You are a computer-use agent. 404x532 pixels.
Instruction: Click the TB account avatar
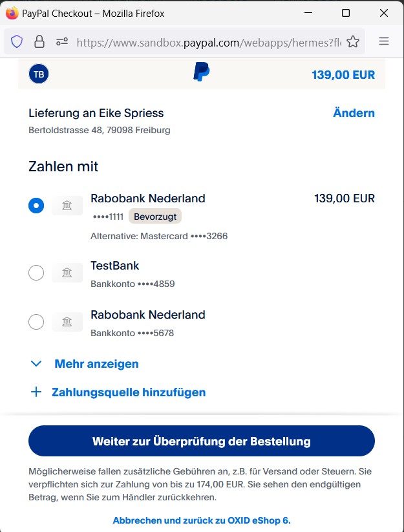pos(39,74)
